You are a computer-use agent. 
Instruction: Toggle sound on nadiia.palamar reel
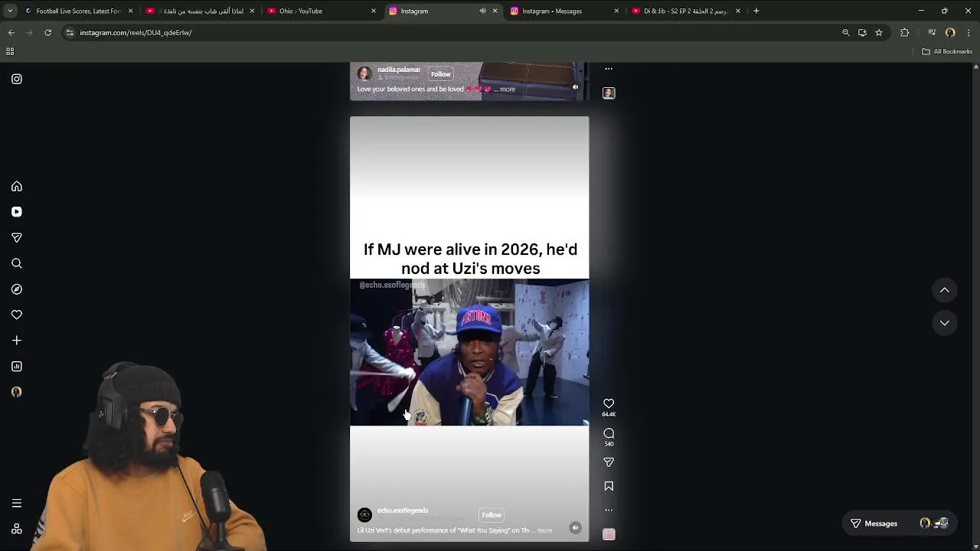click(x=575, y=87)
